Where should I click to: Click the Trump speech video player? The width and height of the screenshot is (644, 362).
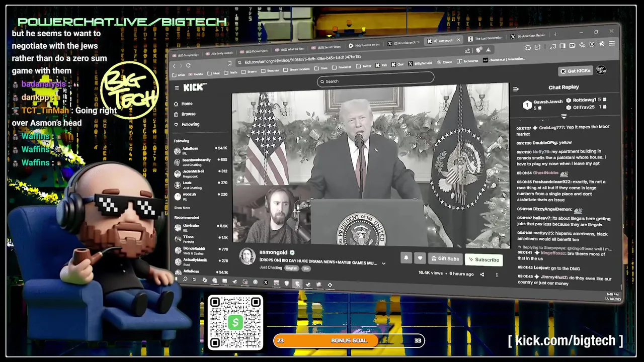pos(371,166)
